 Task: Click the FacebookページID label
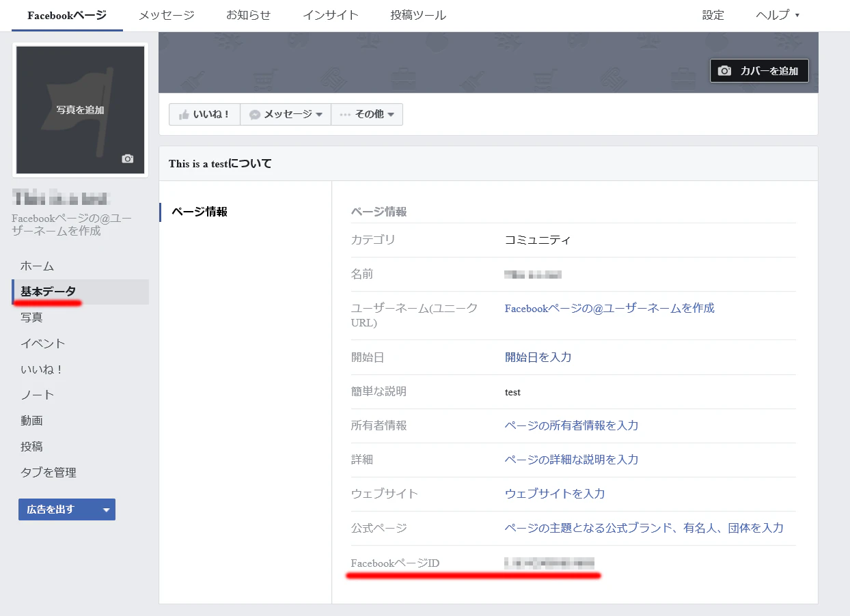(395, 563)
